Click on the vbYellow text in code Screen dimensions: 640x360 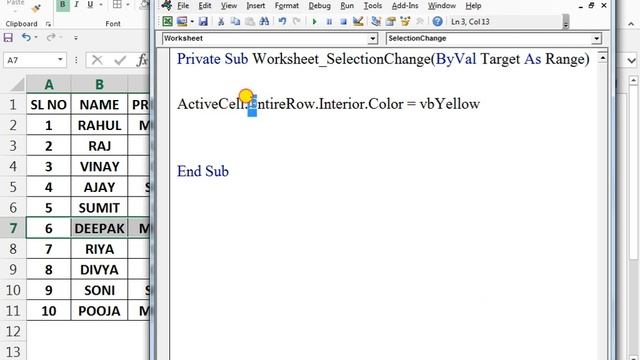click(x=449, y=104)
